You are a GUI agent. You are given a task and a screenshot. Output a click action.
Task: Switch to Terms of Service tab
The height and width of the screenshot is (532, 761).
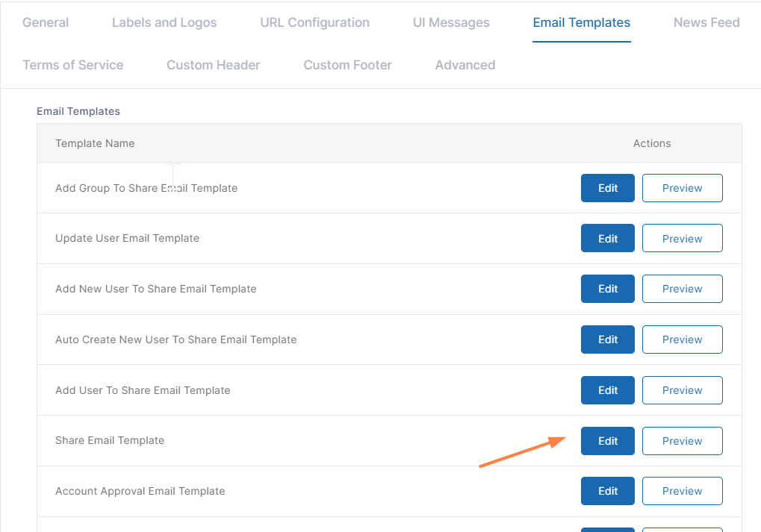[x=73, y=65]
